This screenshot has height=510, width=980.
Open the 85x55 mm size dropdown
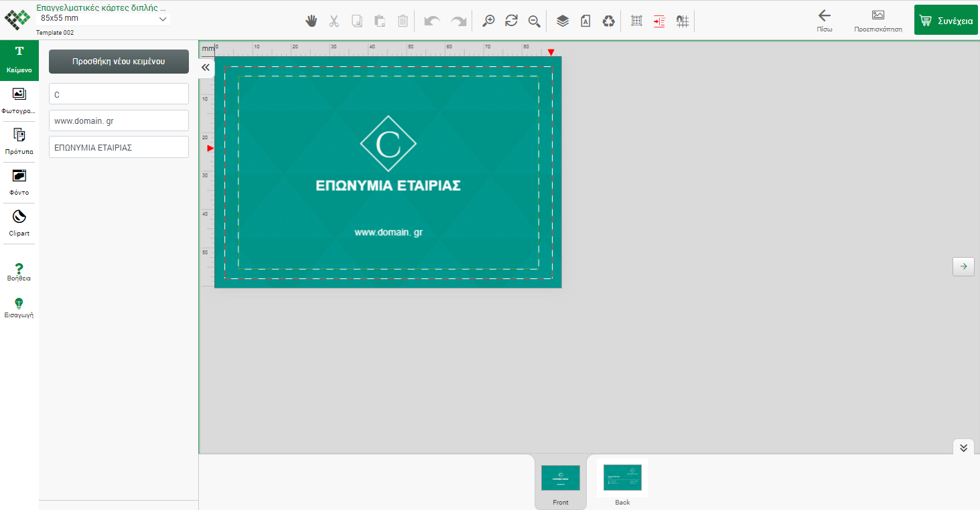coord(103,19)
